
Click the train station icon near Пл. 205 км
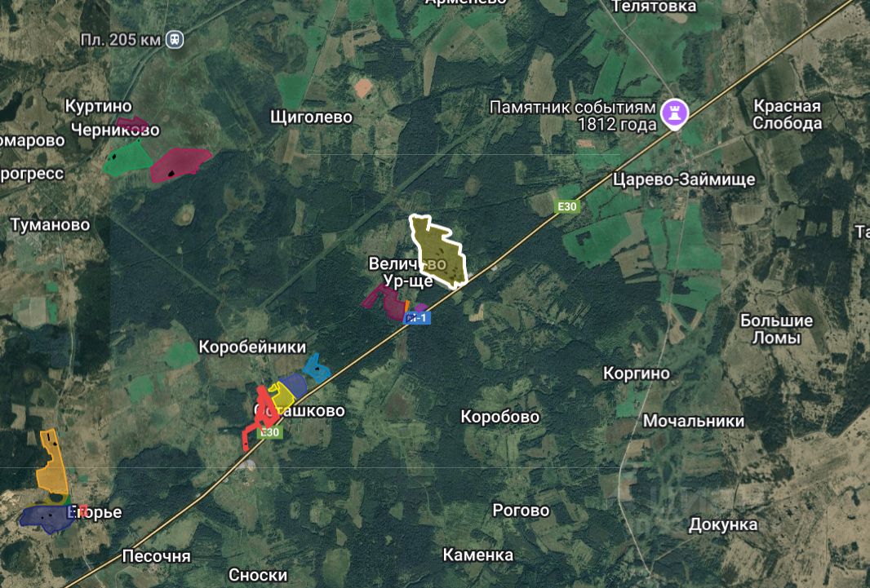click(x=175, y=39)
